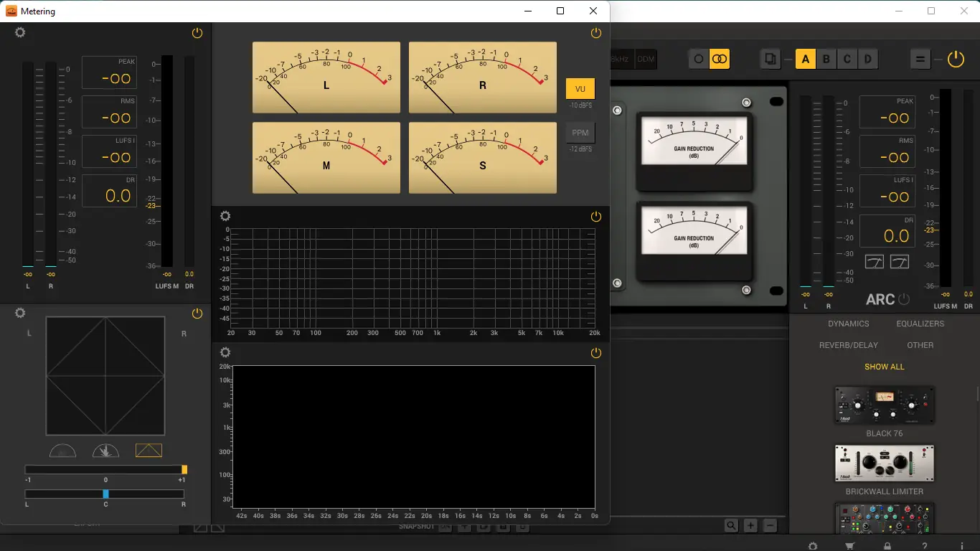This screenshot has width=980, height=551.
Task: Select the half-circle goniometer scope mode
Action: [62, 451]
